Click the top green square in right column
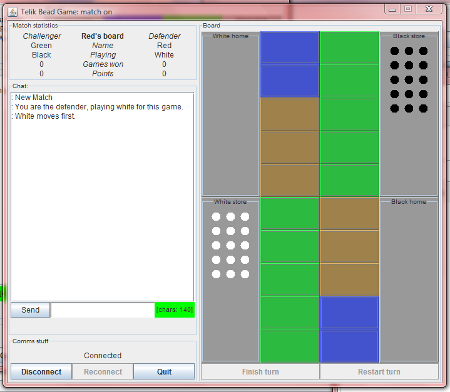 tap(349, 48)
